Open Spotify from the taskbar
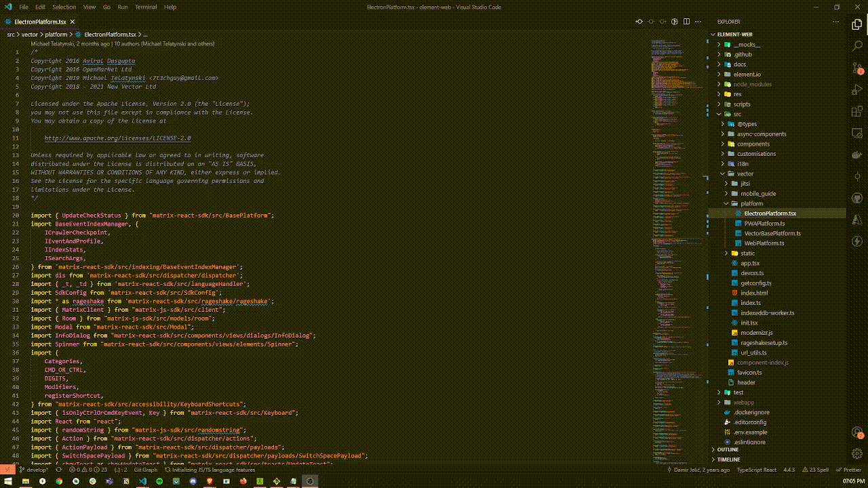Screen dimensions: 868x488 tap(159, 481)
